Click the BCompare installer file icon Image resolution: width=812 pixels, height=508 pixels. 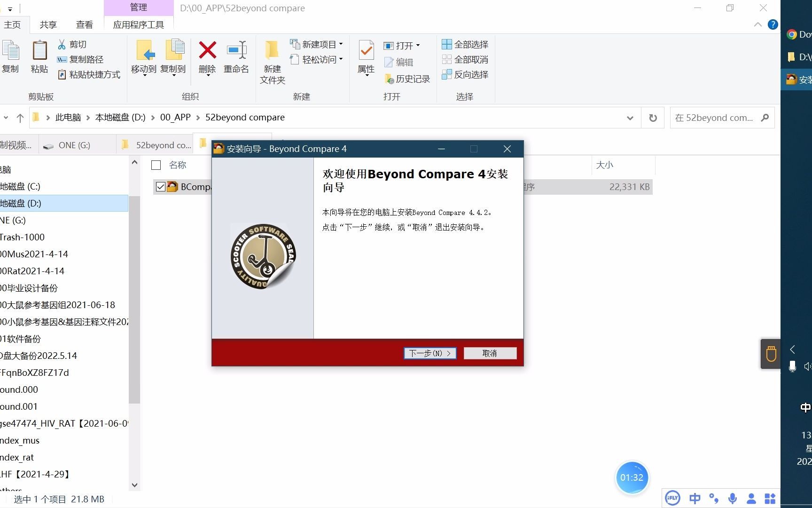click(173, 186)
